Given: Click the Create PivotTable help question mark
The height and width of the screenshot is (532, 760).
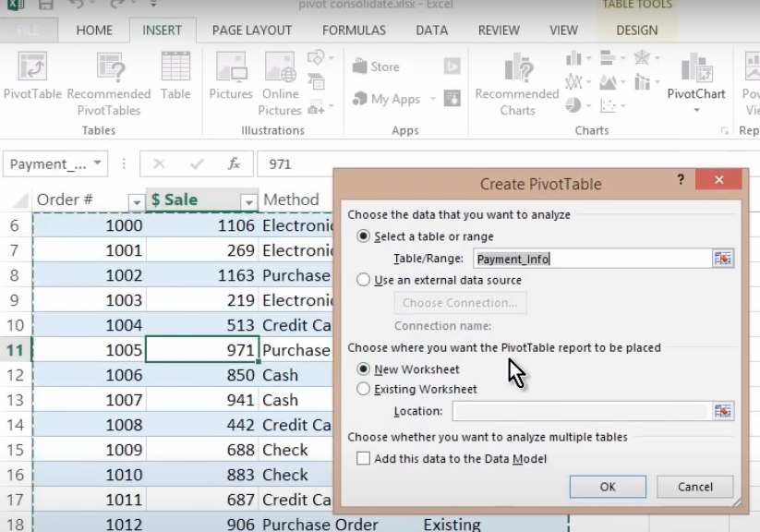Looking at the screenshot, I should tap(681, 180).
